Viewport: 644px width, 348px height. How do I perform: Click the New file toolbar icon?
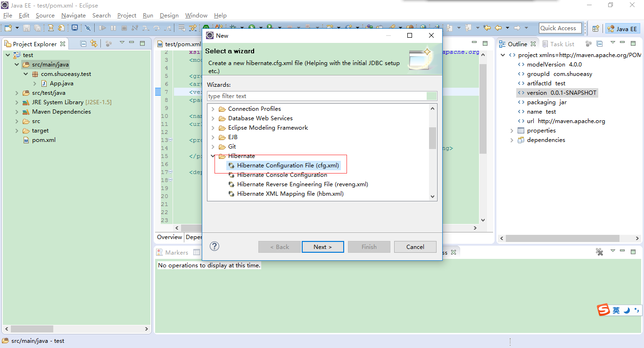(x=8, y=28)
